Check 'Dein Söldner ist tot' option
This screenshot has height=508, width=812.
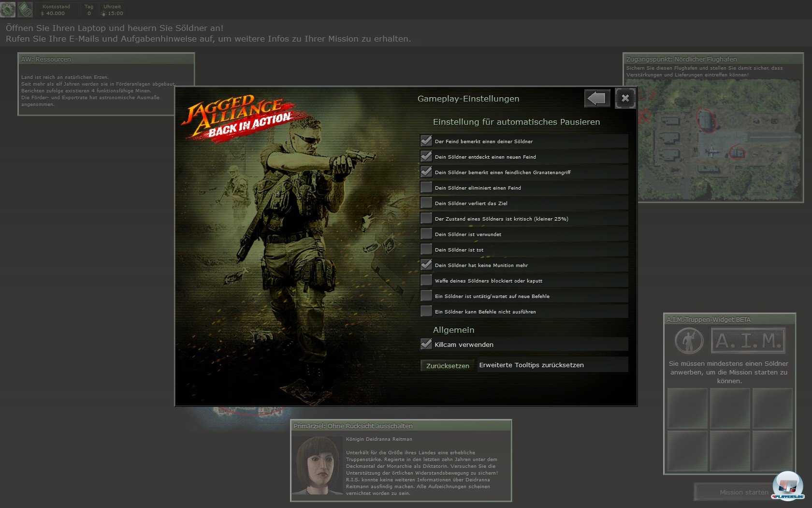[426, 249]
